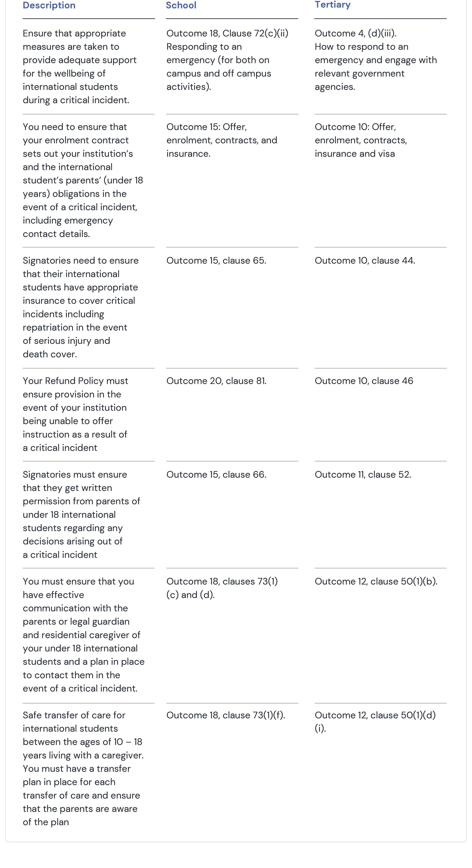The width and height of the screenshot is (472, 868).
Task: Select the Outcome 15, clause 65 cell
Action: (216, 260)
